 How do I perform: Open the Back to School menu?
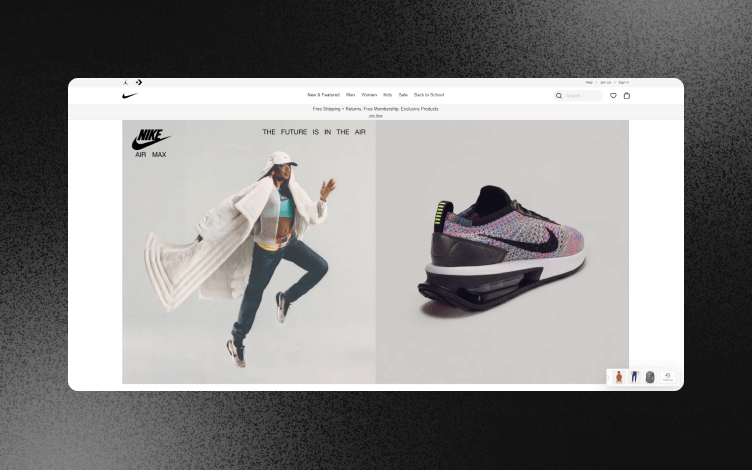(x=429, y=95)
